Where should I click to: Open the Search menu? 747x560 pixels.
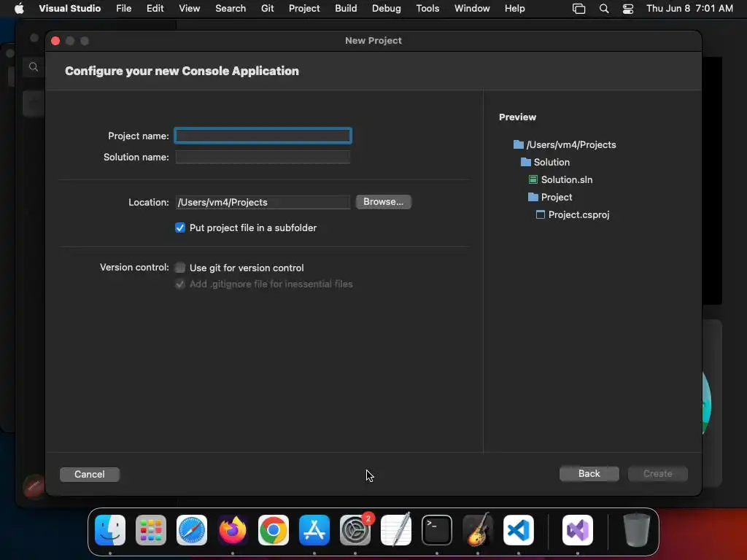[231, 9]
